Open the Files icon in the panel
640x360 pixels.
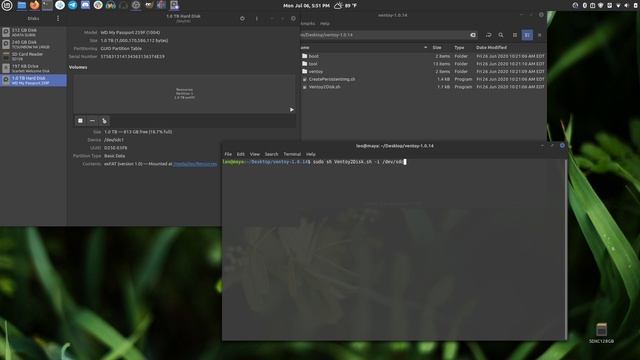(22, 5)
